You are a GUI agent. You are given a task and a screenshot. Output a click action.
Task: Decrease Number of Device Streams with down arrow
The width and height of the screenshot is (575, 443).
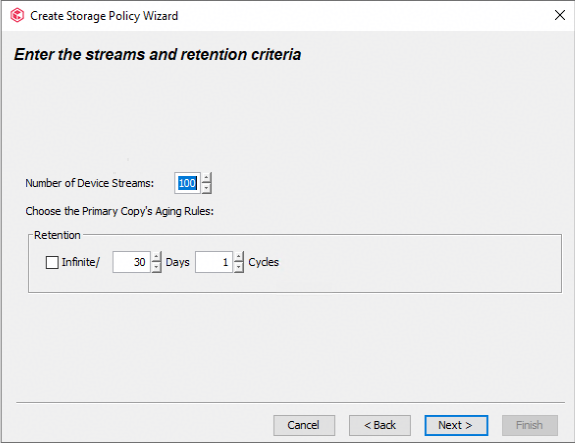click(x=206, y=188)
